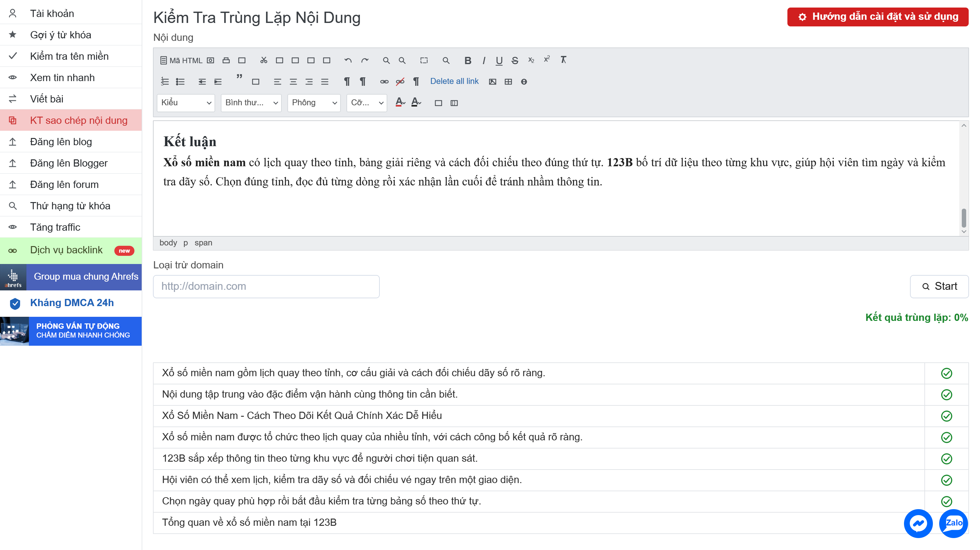This screenshot has height=550, width=980.
Task: Click the Remove Format icon
Action: [x=563, y=60]
